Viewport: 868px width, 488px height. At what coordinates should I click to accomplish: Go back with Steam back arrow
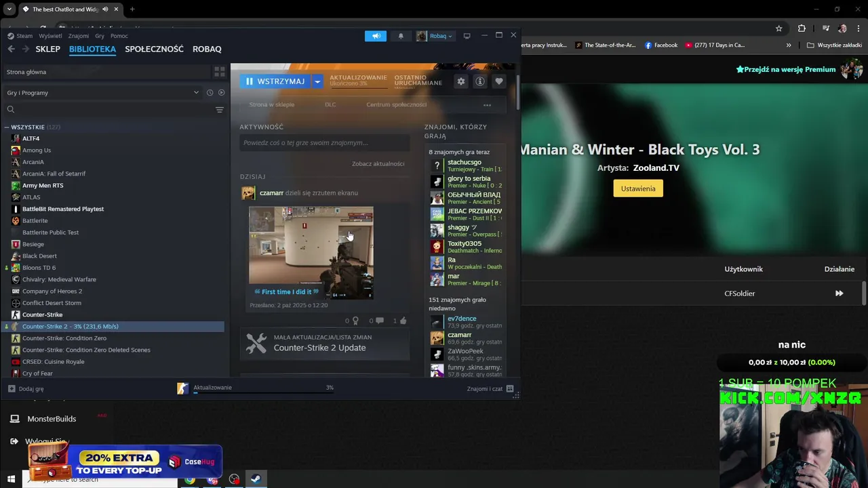pos(11,49)
